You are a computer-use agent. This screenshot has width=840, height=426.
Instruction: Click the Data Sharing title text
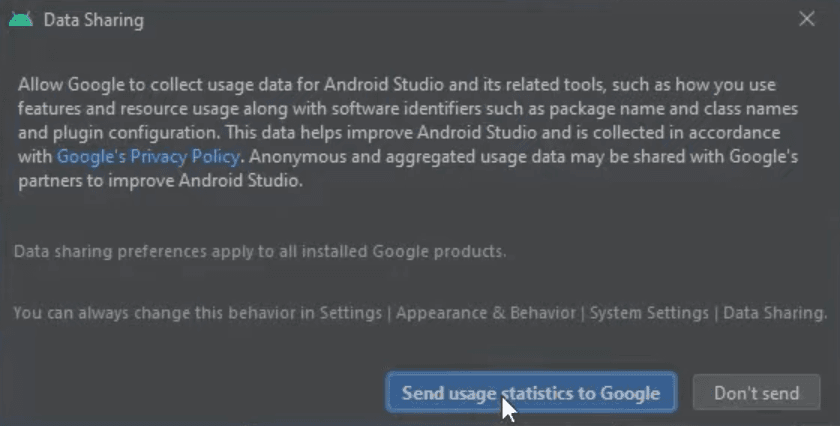tap(94, 20)
